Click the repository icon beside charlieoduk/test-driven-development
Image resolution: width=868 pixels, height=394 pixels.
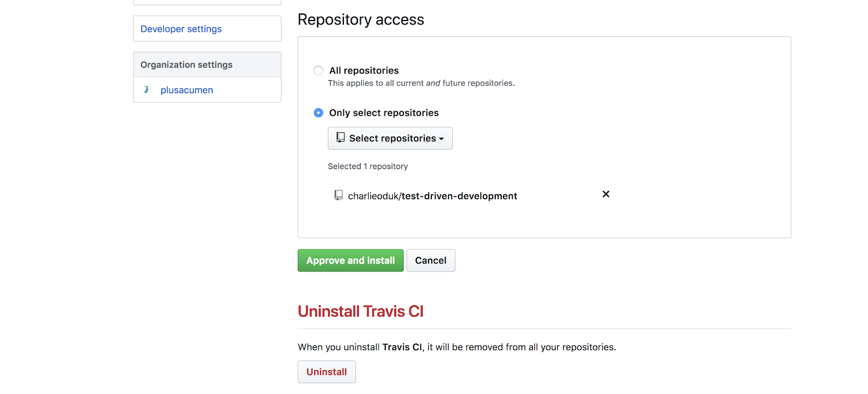click(x=339, y=195)
